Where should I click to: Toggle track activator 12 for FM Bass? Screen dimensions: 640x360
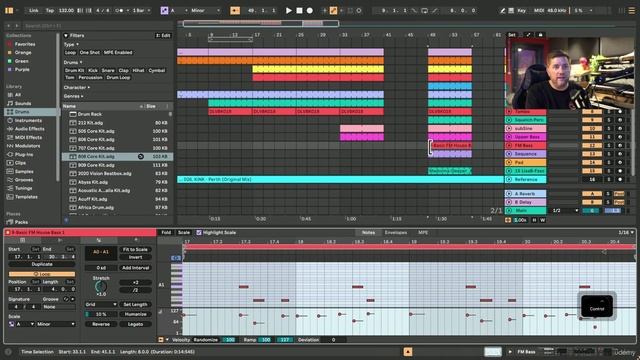592,145
